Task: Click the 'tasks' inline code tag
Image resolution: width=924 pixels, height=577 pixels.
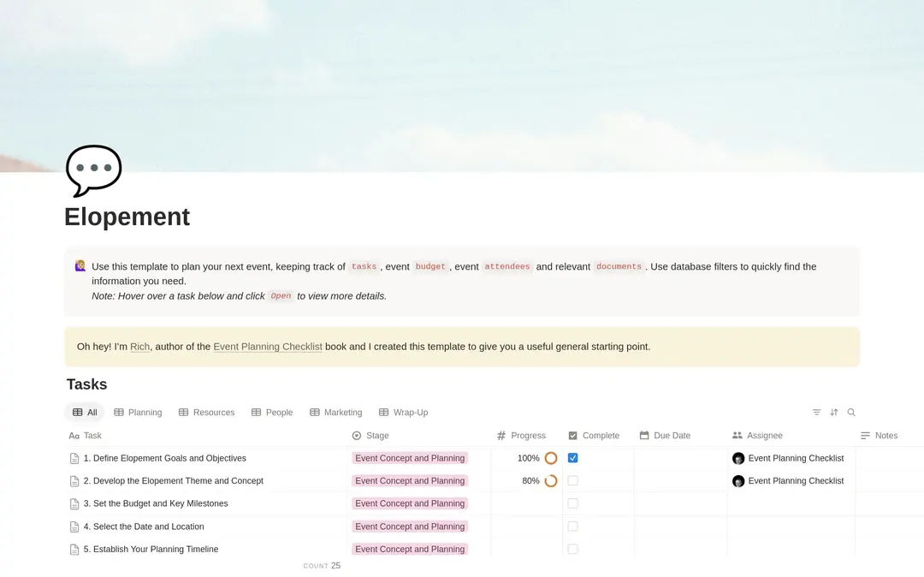Action: [364, 266]
